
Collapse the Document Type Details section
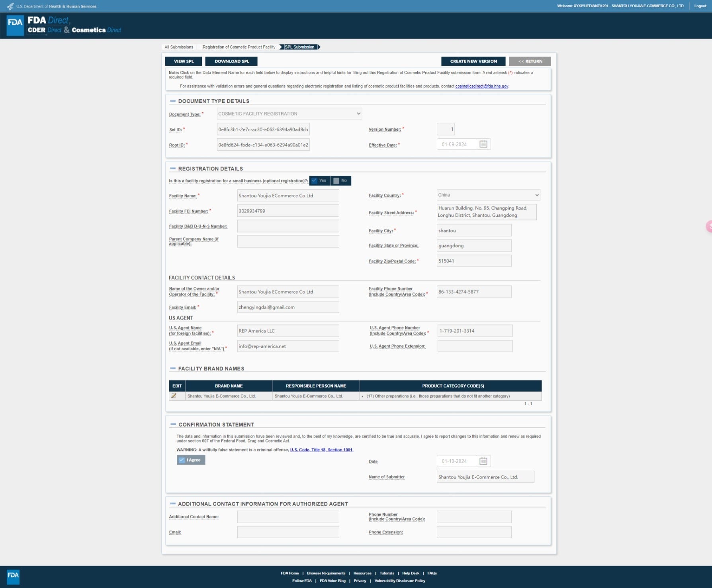(173, 101)
